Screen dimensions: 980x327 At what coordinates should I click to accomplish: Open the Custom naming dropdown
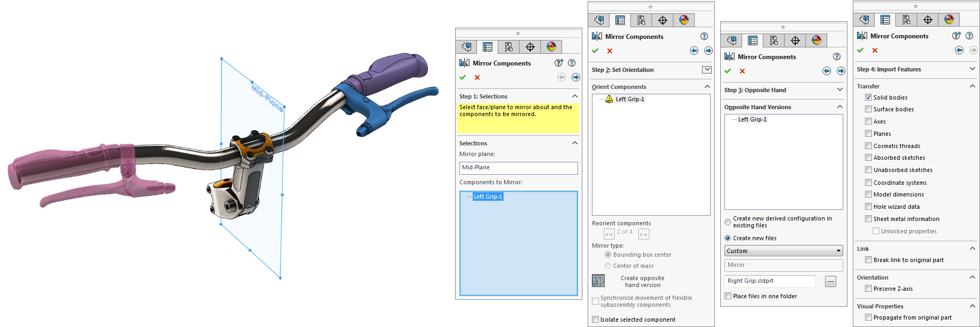[784, 251]
